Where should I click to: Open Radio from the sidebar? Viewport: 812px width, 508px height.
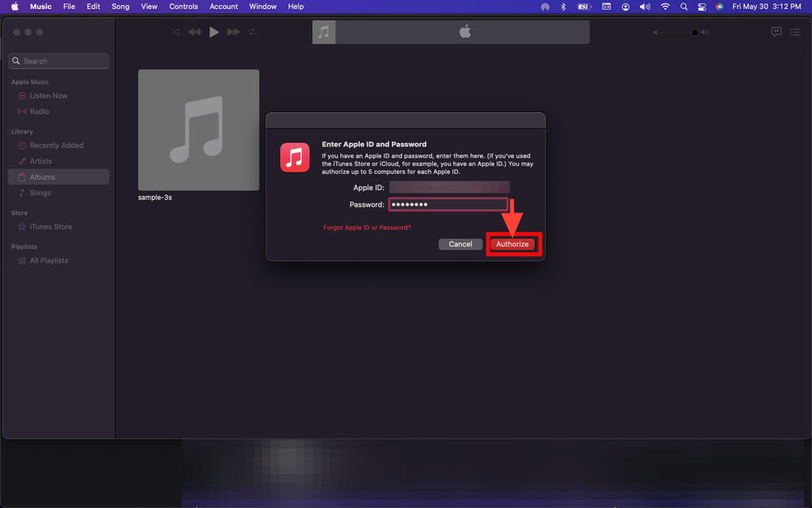37,111
